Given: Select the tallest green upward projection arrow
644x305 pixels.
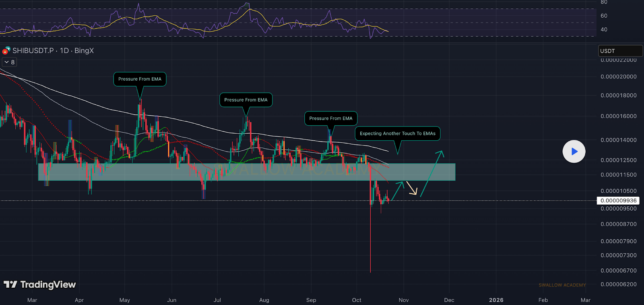Looking at the screenshot, I should point(432,173).
